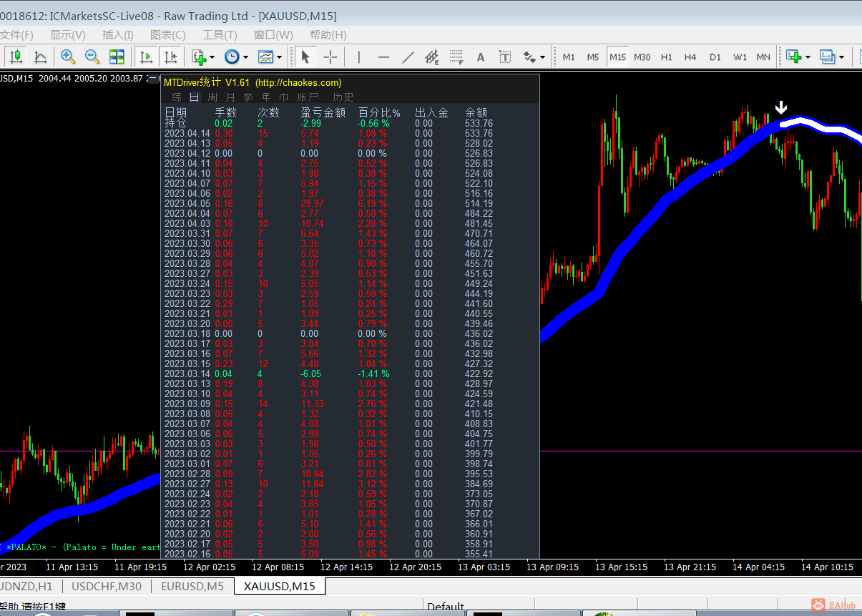Switch to M5 timeframe
This screenshot has height=616, width=862.
tap(593, 57)
